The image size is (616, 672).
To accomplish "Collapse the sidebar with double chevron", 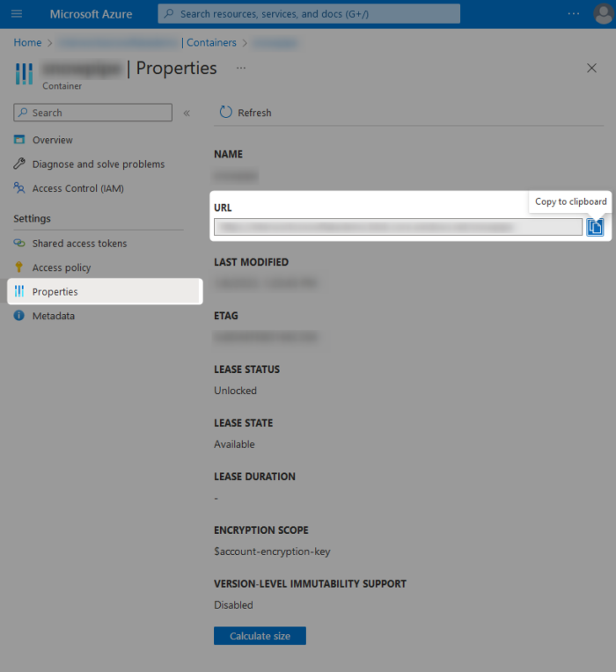I will (187, 113).
